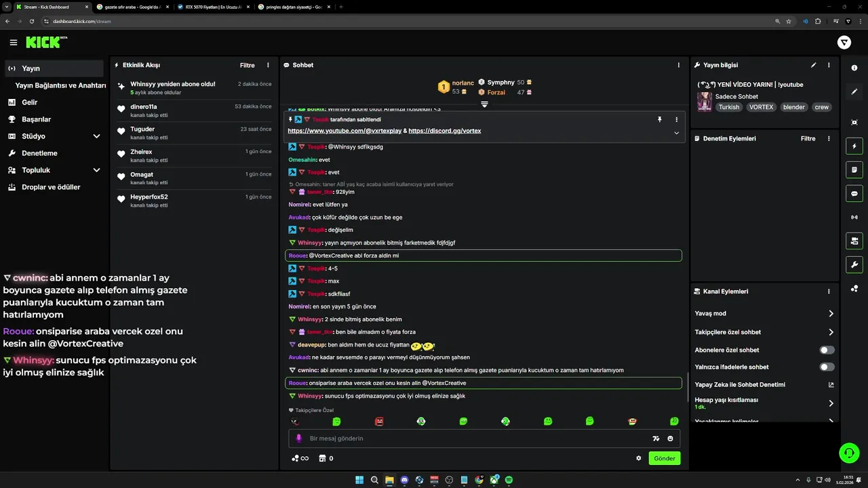Click the Turkish stream tag
This screenshot has width=868, height=488.
pyautogui.click(x=729, y=107)
